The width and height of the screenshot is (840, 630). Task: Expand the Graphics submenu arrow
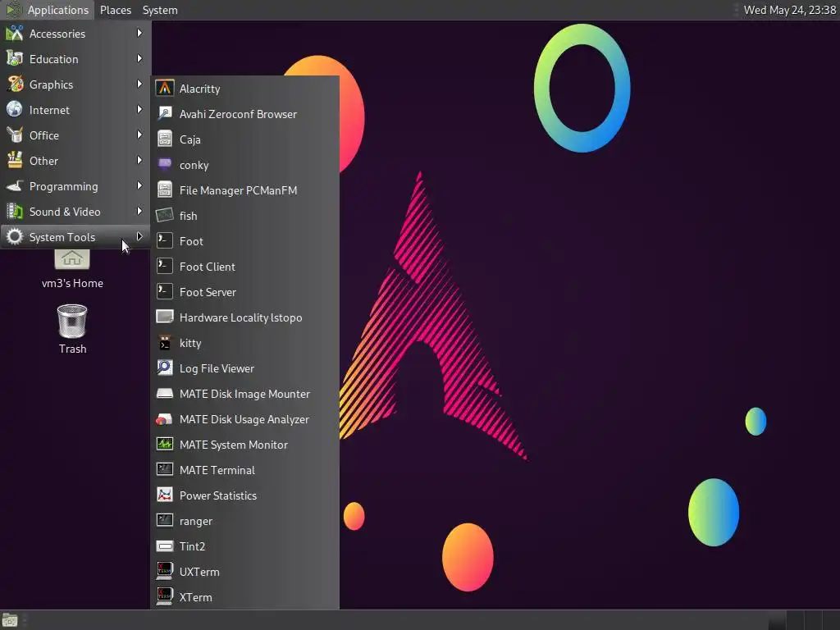pos(139,84)
